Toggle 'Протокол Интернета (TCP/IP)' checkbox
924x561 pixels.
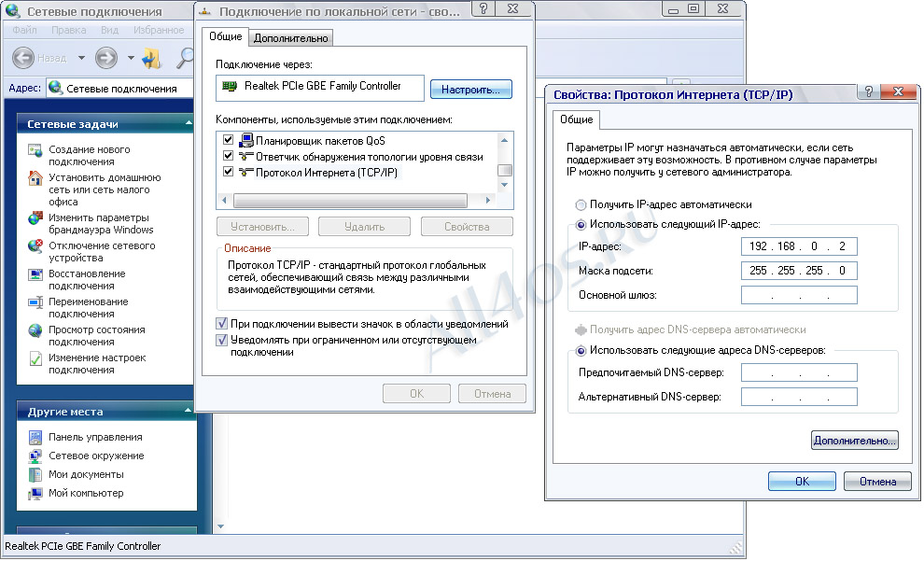pos(228,172)
